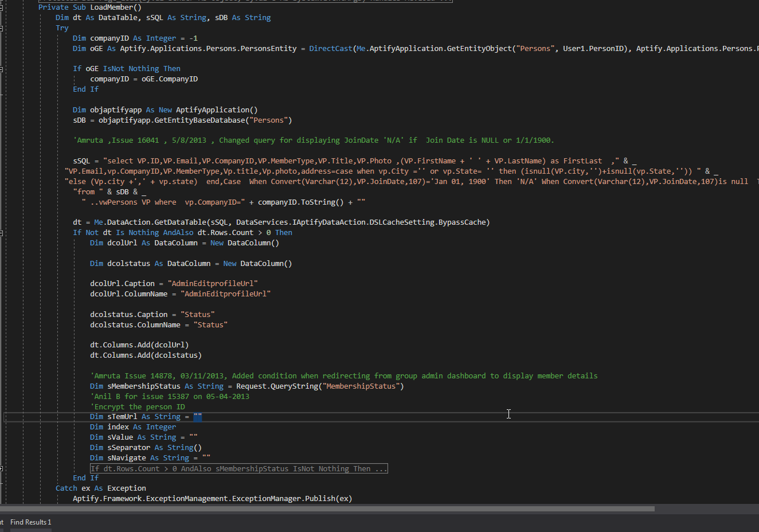Image resolution: width=759 pixels, height=532 pixels.
Task: Click the 'Encrypt the person ID' comment
Action: tap(138, 407)
